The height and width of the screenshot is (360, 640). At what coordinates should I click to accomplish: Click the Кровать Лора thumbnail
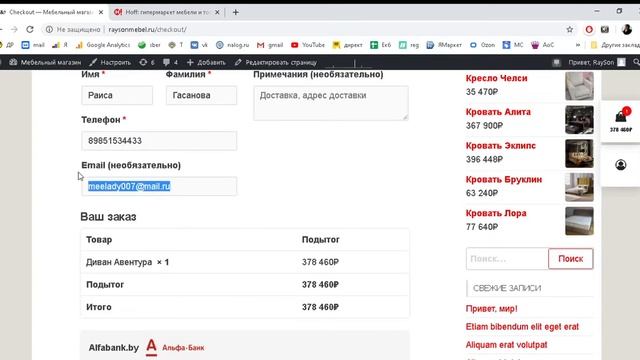pyautogui.click(x=579, y=221)
